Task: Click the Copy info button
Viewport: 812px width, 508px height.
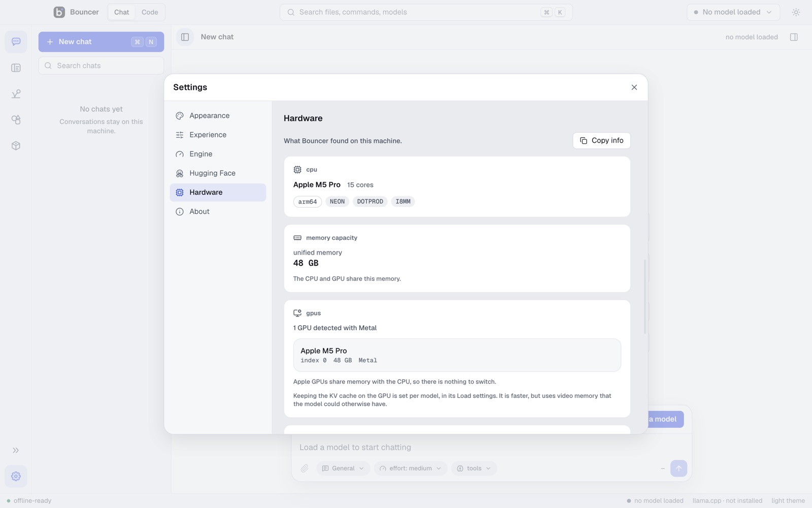Action: tap(601, 141)
